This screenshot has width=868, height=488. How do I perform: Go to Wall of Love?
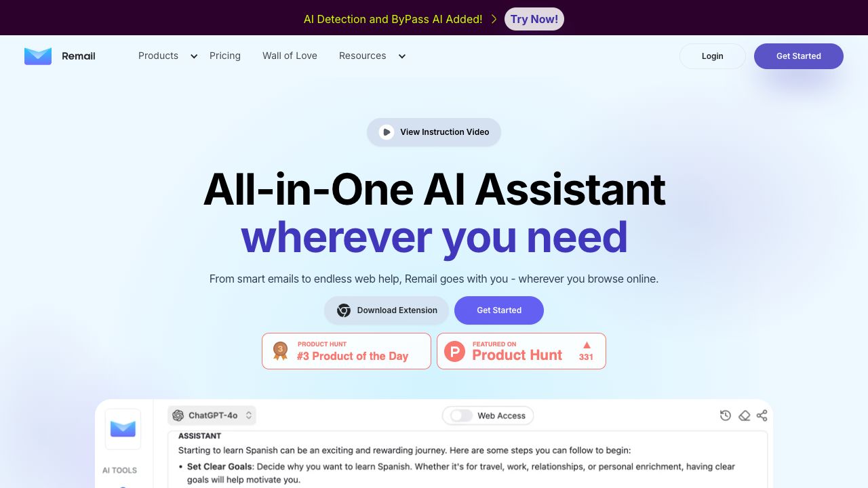tap(290, 56)
